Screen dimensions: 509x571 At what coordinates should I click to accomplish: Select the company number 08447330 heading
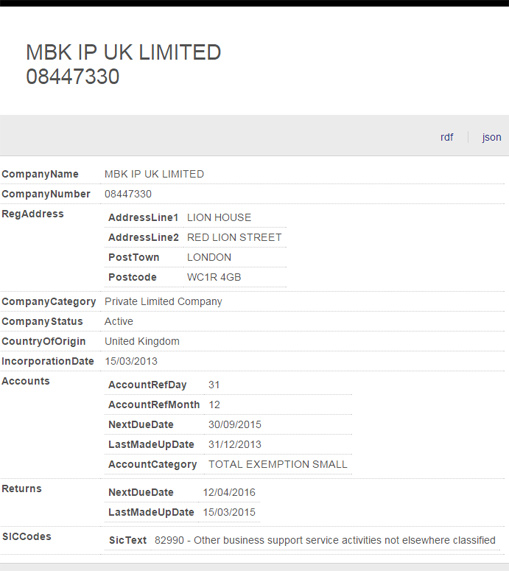[x=73, y=76]
